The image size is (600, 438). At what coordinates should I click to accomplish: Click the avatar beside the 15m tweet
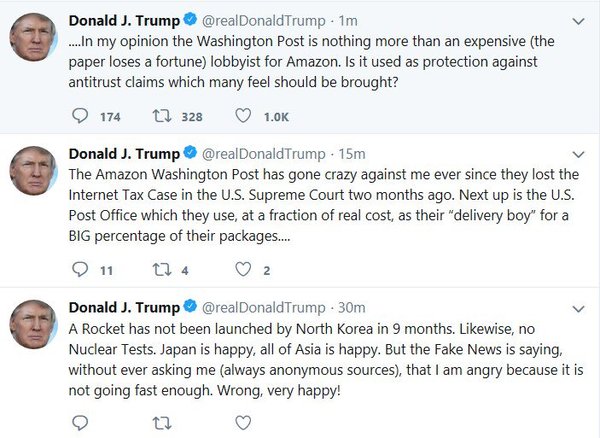(32, 172)
